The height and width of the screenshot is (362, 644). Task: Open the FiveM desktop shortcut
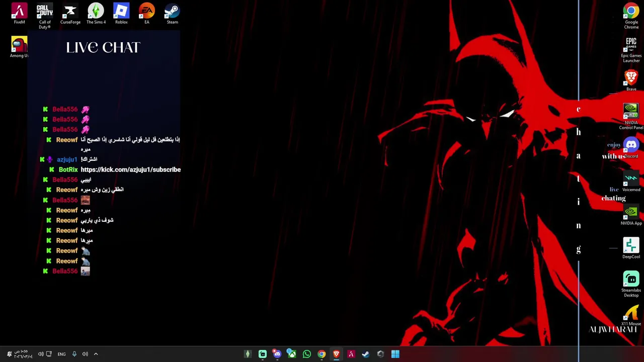(19, 14)
